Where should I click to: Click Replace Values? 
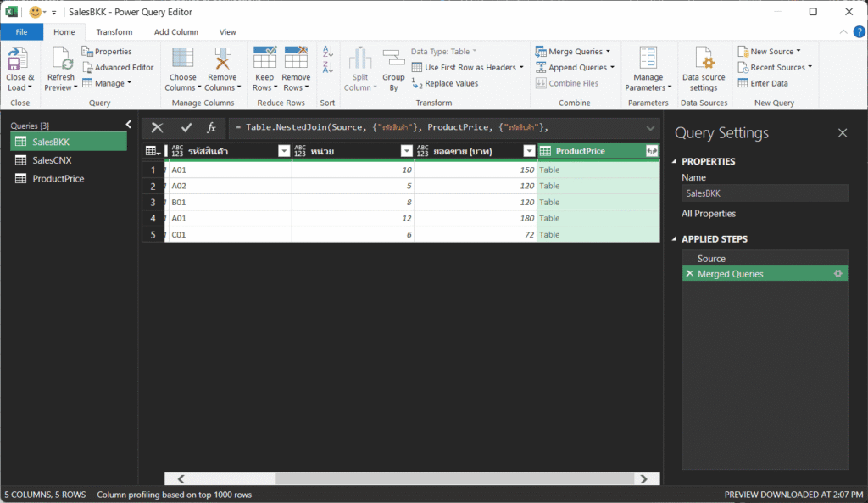pyautogui.click(x=445, y=84)
